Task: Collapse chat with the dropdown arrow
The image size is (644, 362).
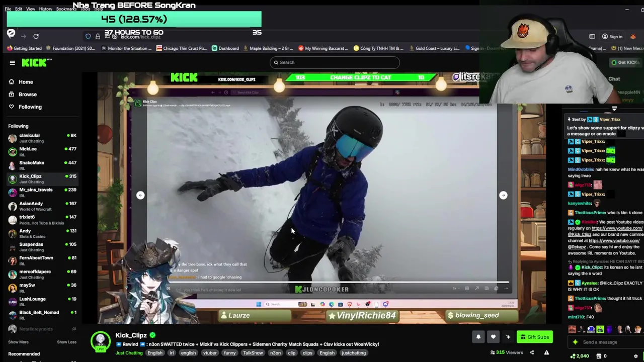Action: tap(614, 108)
